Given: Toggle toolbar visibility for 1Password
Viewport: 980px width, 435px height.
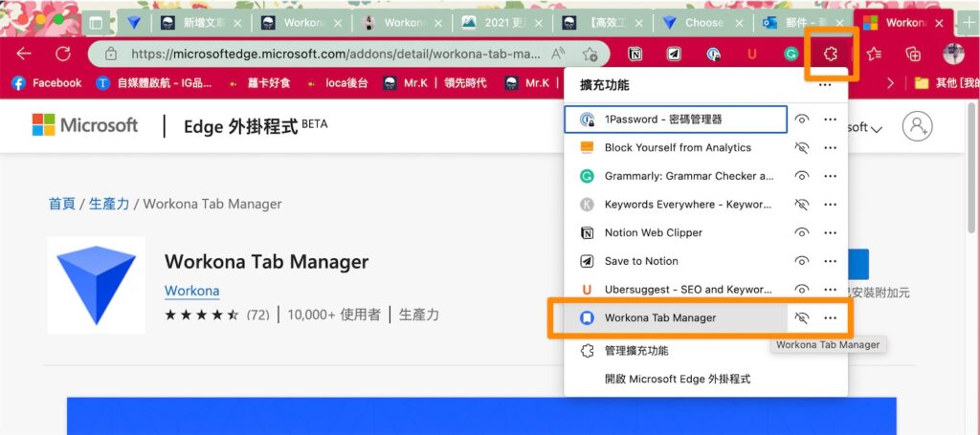Looking at the screenshot, I should point(801,120).
